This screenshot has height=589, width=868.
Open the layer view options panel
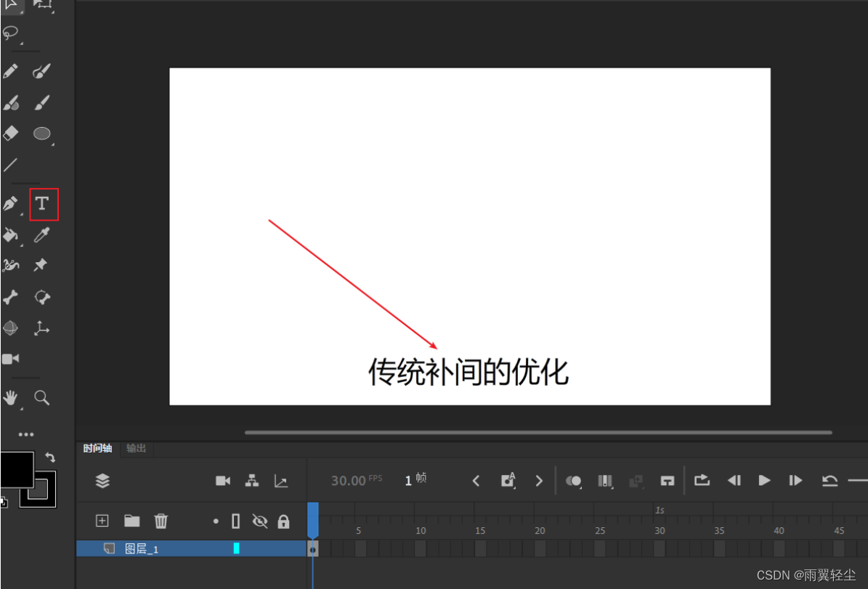pos(102,480)
